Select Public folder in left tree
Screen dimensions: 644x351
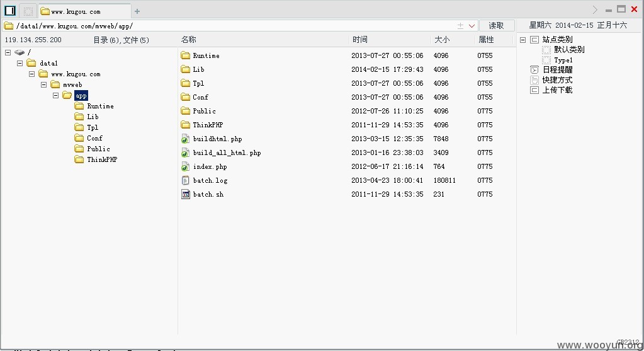coord(98,149)
